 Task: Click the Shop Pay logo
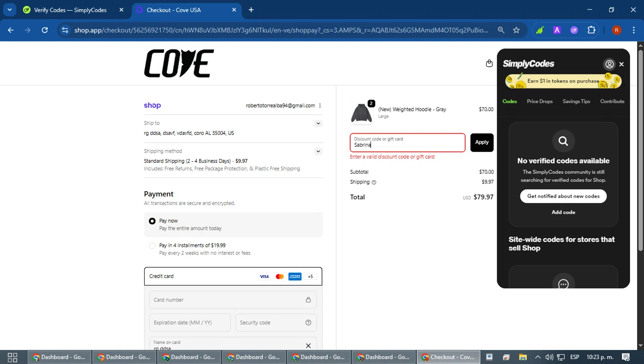pos(152,105)
